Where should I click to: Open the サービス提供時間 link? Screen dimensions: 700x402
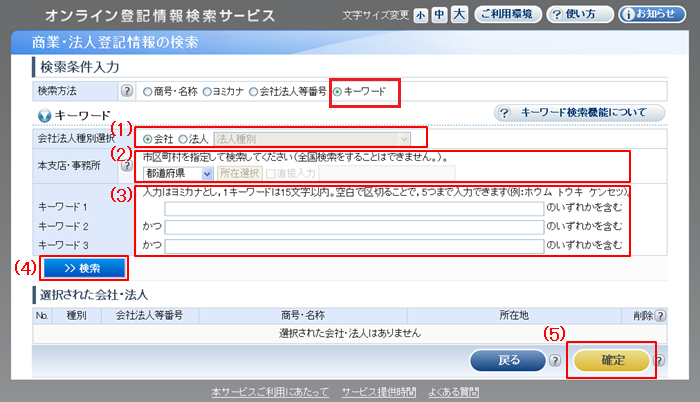(379, 392)
